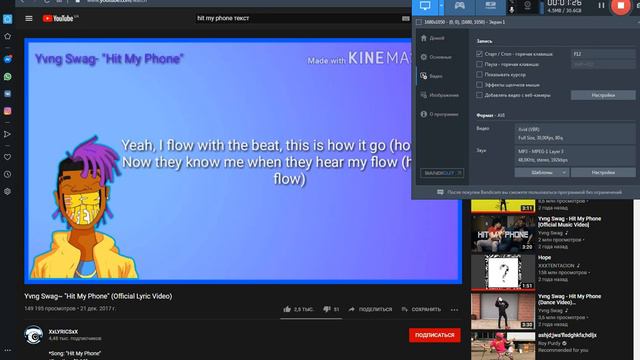Open Yvng Swag - Hit My Phone (Official Music Video) title
Image resolution: width=640 pixels, height=360 pixels.
click(x=569, y=222)
